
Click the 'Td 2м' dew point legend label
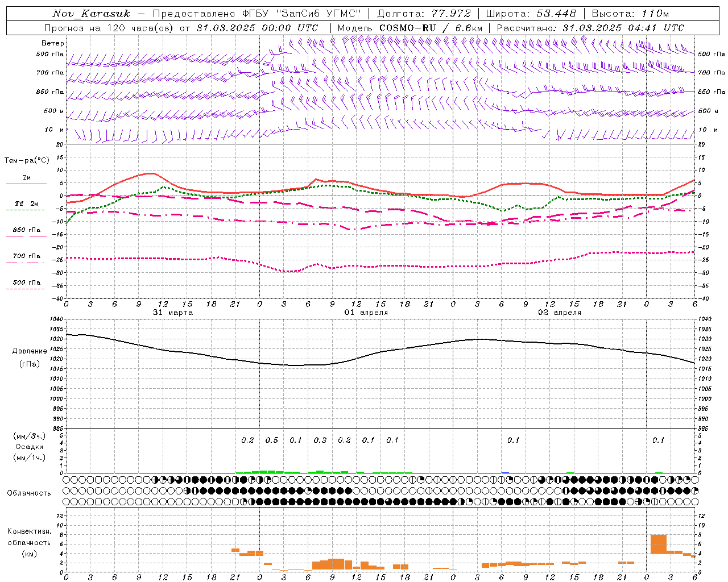pyautogui.click(x=27, y=203)
